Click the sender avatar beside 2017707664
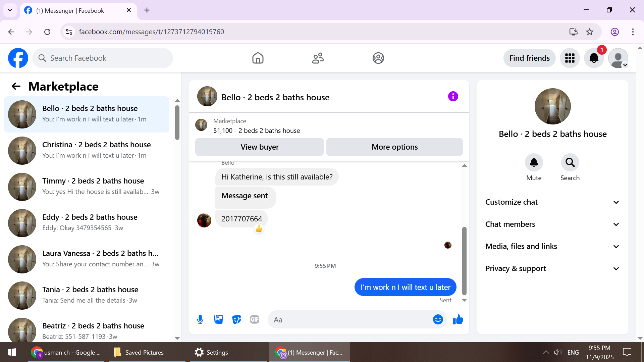 [x=204, y=220]
